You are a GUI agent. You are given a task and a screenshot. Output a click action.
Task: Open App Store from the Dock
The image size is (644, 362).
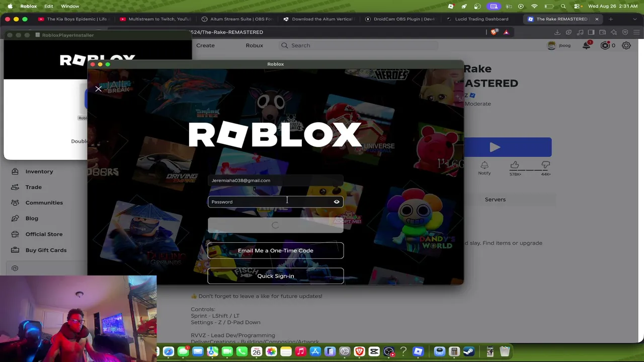[x=315, y=351]
